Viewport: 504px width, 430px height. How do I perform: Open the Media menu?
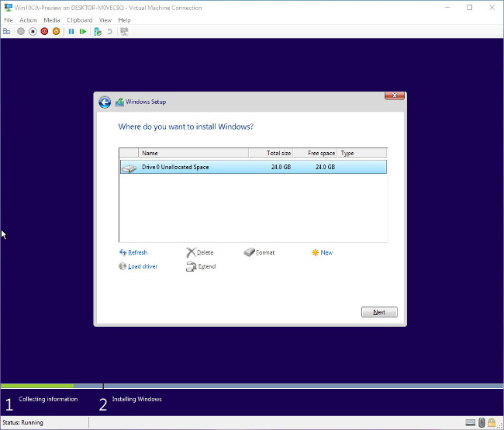click(x=52, y=20)
